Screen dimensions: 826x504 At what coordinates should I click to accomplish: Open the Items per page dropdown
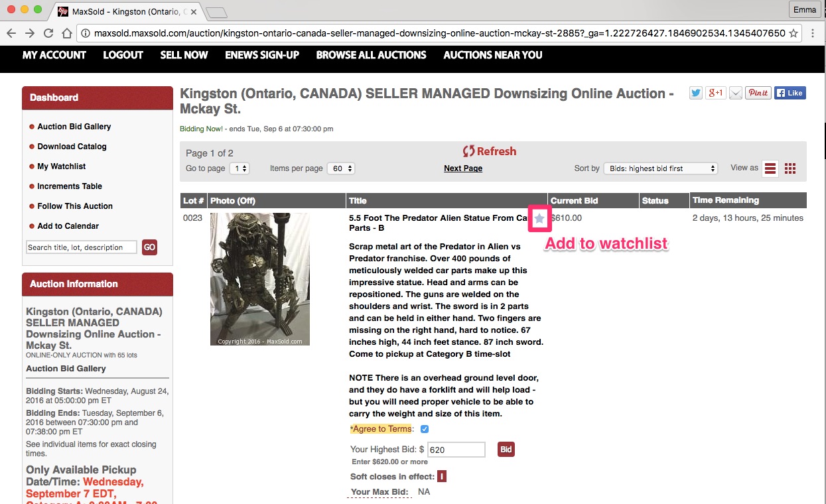(342, 168)
